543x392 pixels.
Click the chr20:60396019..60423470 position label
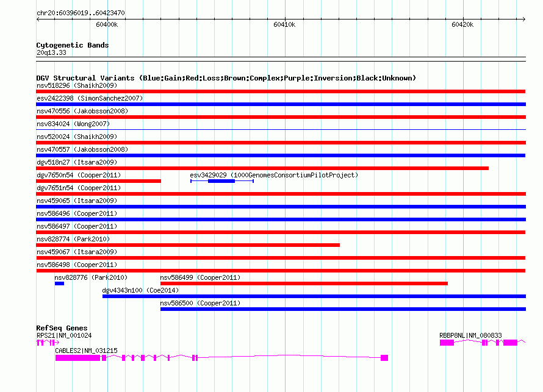[81, 13]
